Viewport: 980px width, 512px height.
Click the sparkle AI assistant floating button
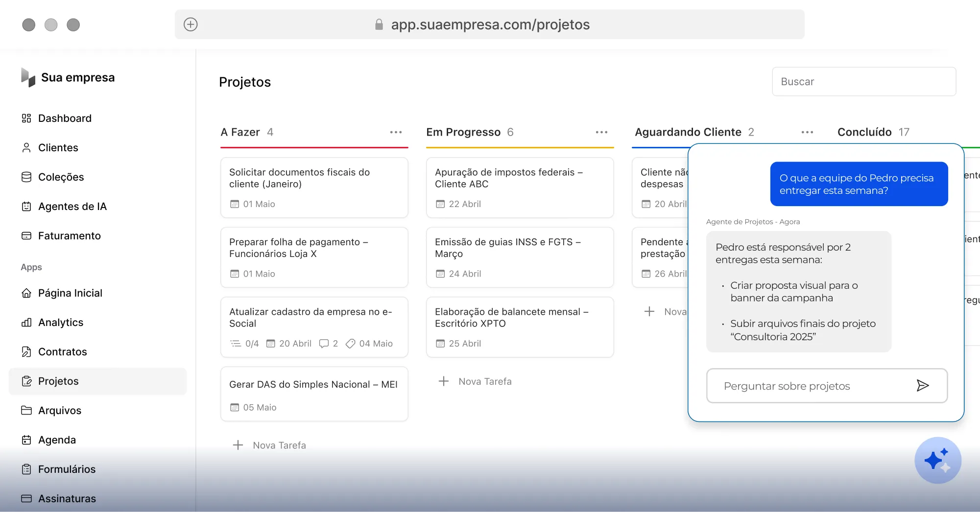937,460
